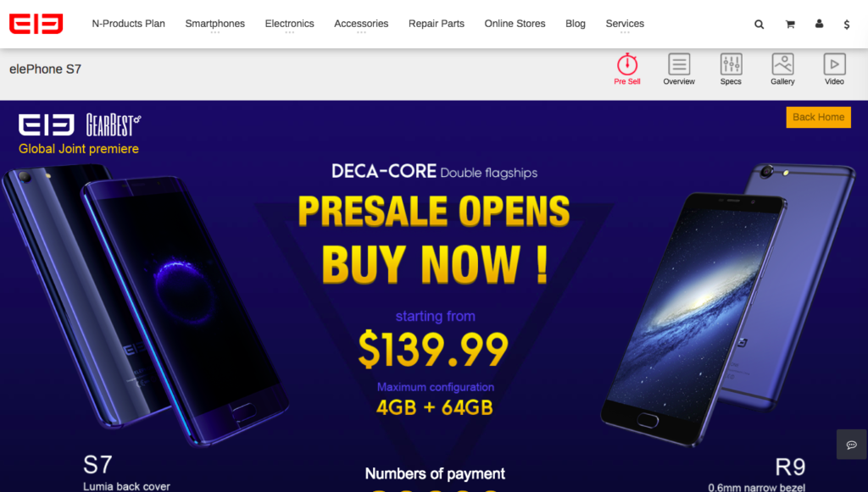Open the search magnifier icon

[759, 25]
